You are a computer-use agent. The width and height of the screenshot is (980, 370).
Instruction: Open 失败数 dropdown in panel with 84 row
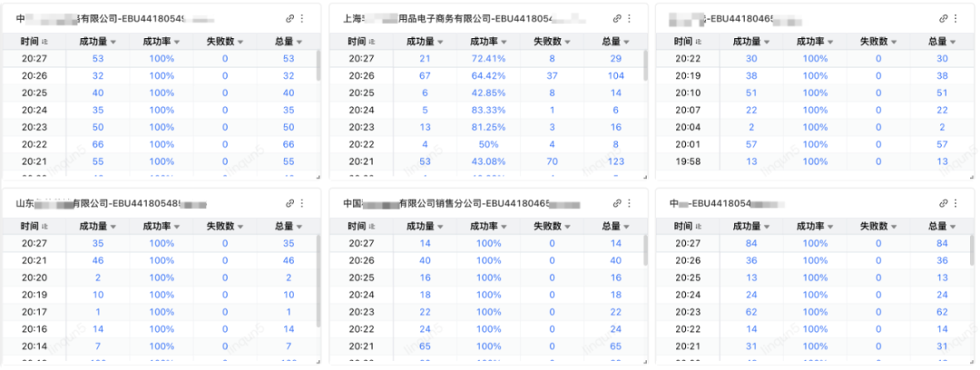895,227
